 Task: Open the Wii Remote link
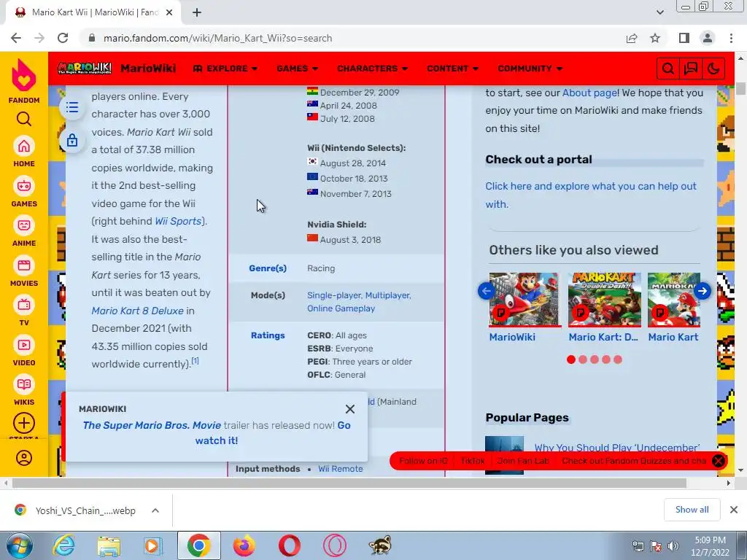[x=341, y=469]
